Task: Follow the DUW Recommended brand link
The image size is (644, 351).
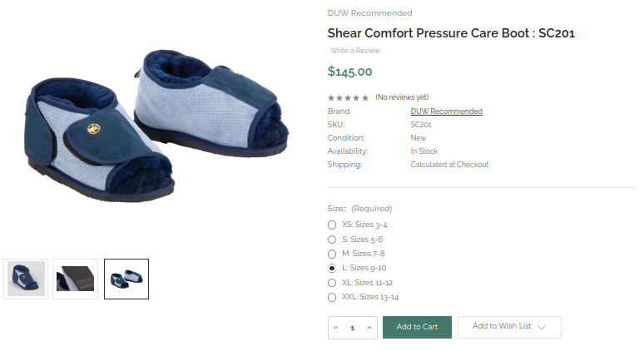Action: tap(447, 111)
